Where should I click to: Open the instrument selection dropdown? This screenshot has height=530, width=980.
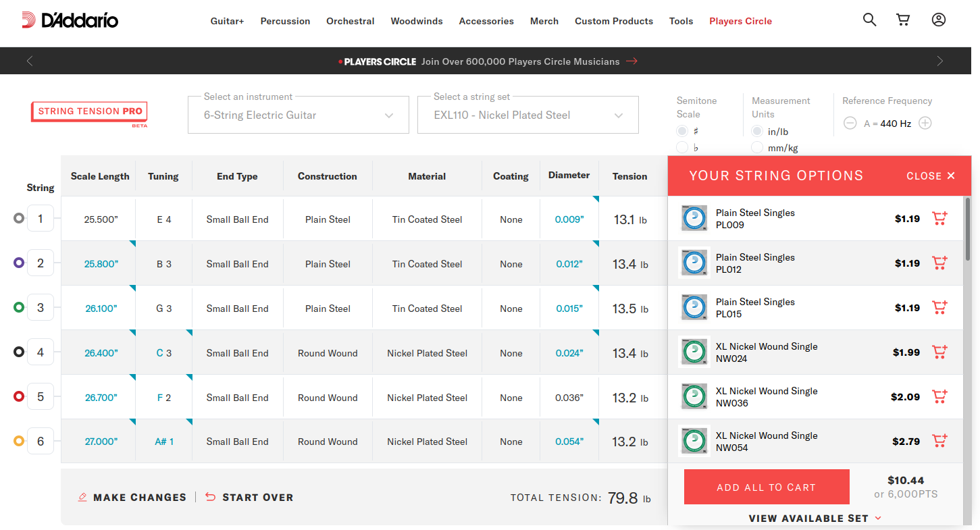(x=299, y=115)
